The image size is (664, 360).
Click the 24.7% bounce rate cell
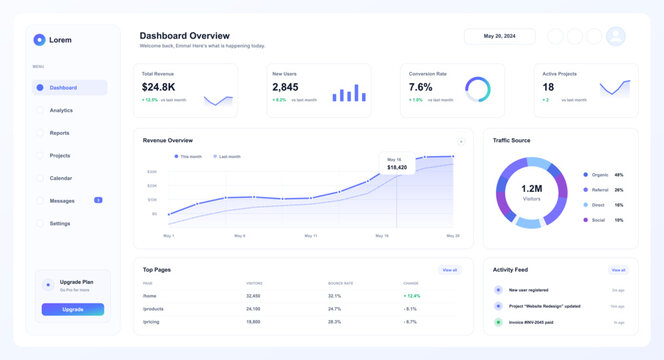pos(335,309)
